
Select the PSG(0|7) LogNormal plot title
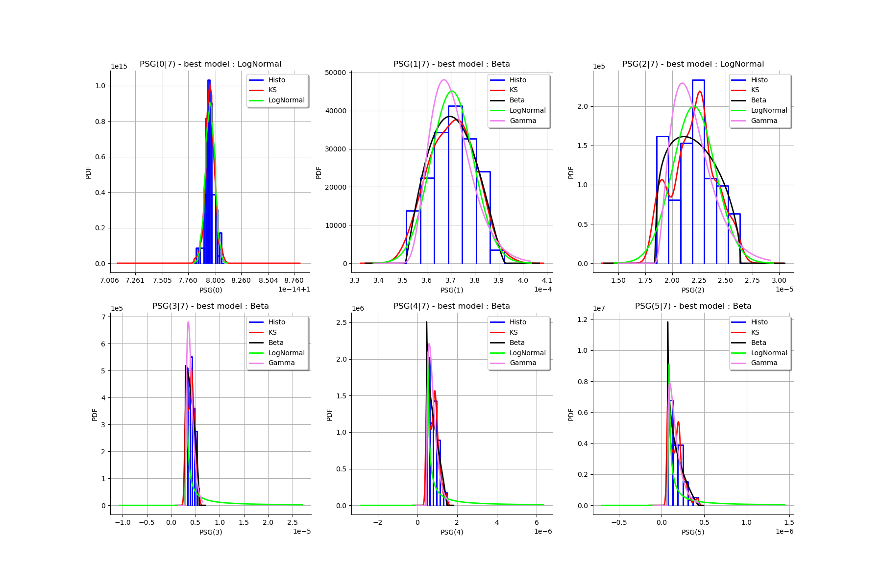click(211, 64)
